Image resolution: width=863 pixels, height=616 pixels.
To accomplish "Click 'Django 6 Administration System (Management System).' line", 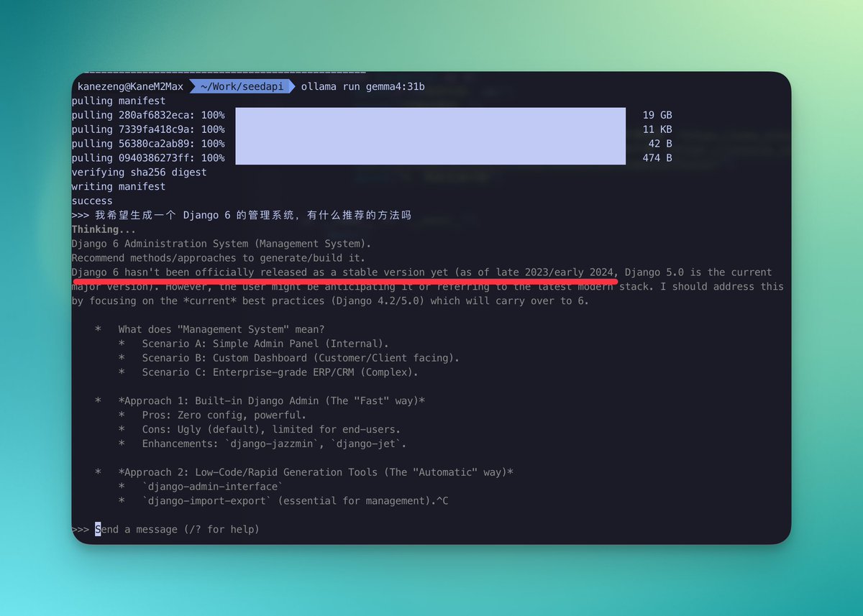I will (222, 244).
